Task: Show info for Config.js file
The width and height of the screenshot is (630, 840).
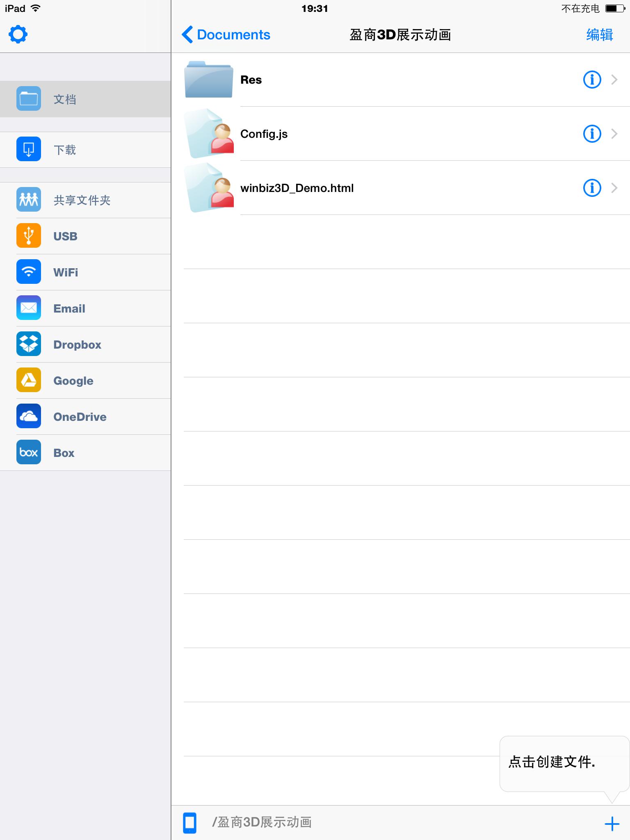Action: 592,134
